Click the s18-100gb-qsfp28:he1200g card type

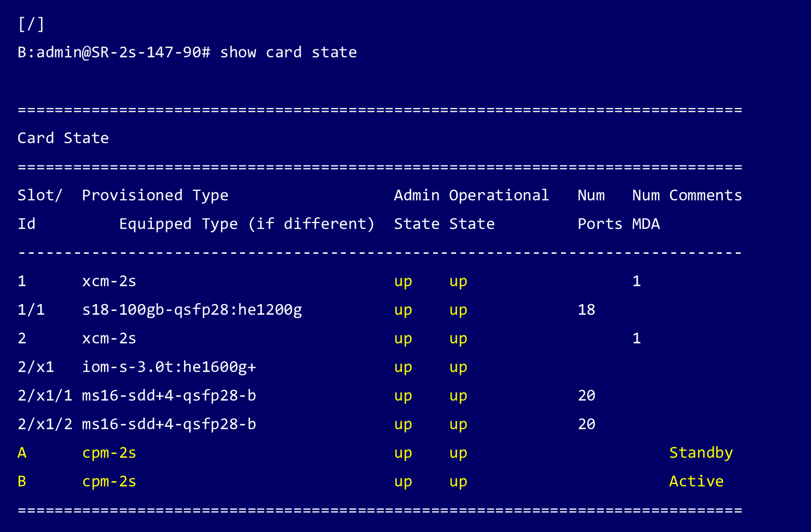[192, 310]
